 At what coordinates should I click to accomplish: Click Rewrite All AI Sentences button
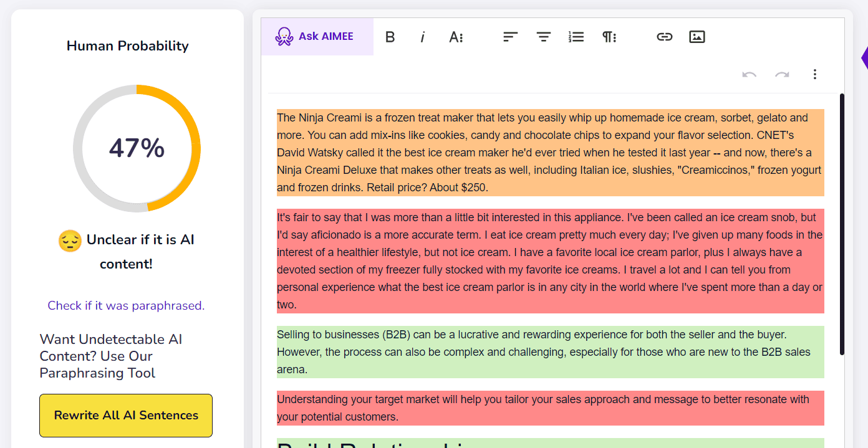(x=126, y=415)
